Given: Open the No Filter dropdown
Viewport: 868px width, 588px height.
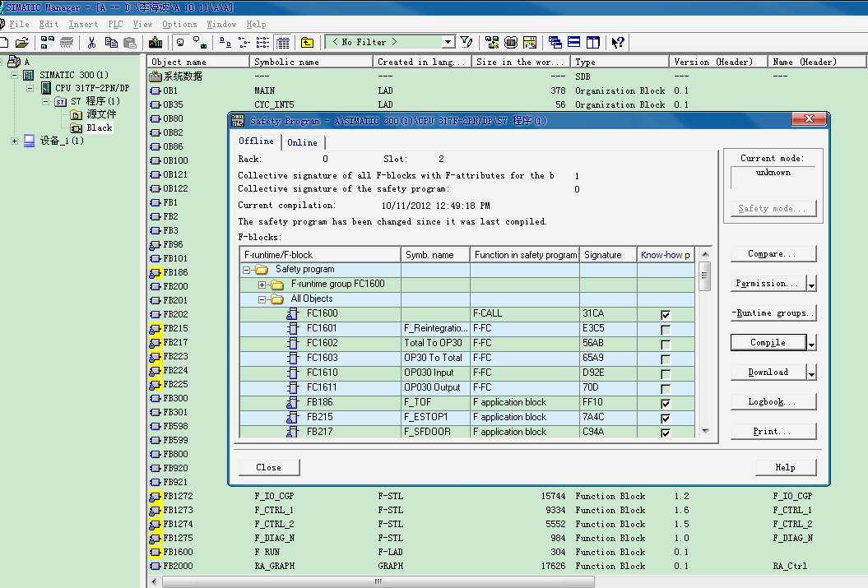Looking at the screenshot, I should click(x=448, y=42).
